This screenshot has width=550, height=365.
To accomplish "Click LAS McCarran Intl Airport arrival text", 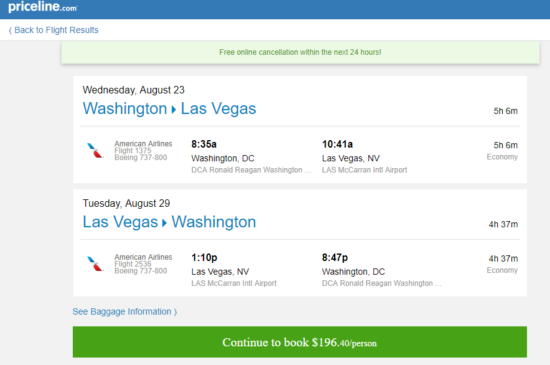I will coord(364,170).
